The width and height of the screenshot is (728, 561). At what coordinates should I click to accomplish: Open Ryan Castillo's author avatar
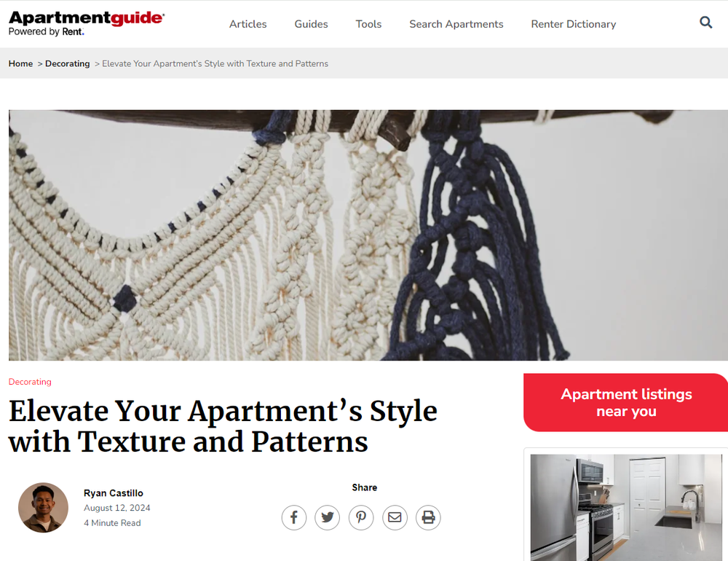pyautogui.click(x=43, y=508)
